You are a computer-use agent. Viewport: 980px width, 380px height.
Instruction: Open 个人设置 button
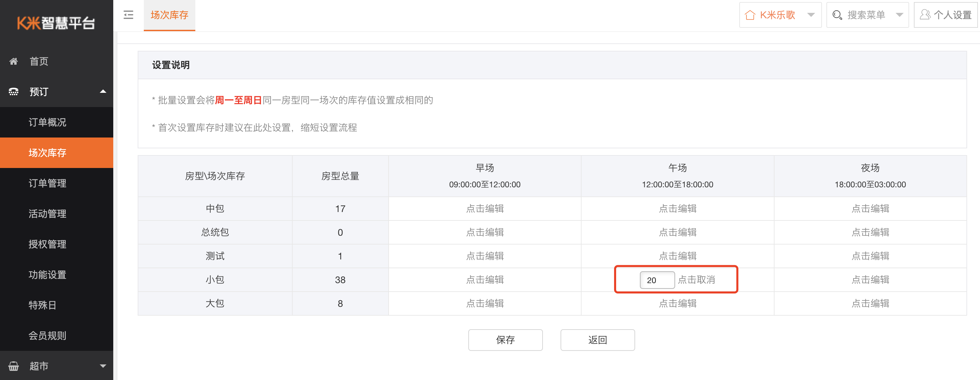(x=945, y=15)
